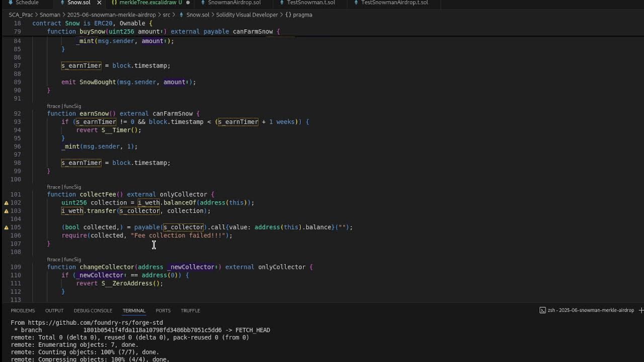Open the OUTPUT panel tab
Screen dimensions: 644x362
point(54,310)
